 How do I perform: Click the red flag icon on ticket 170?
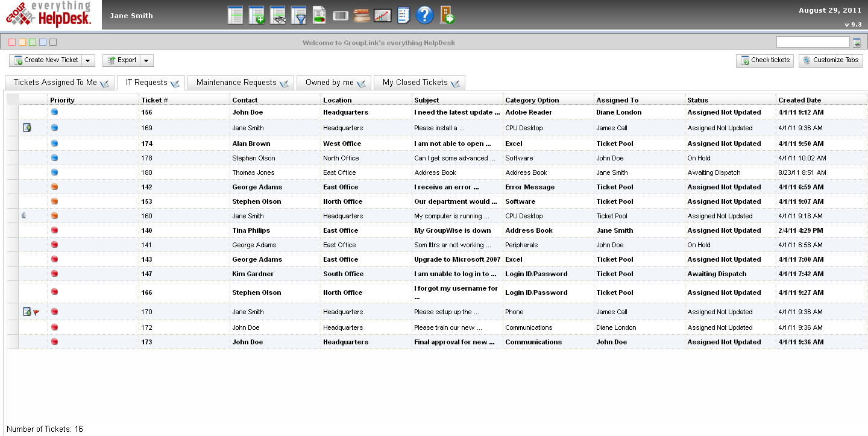(x=36, y=312)
